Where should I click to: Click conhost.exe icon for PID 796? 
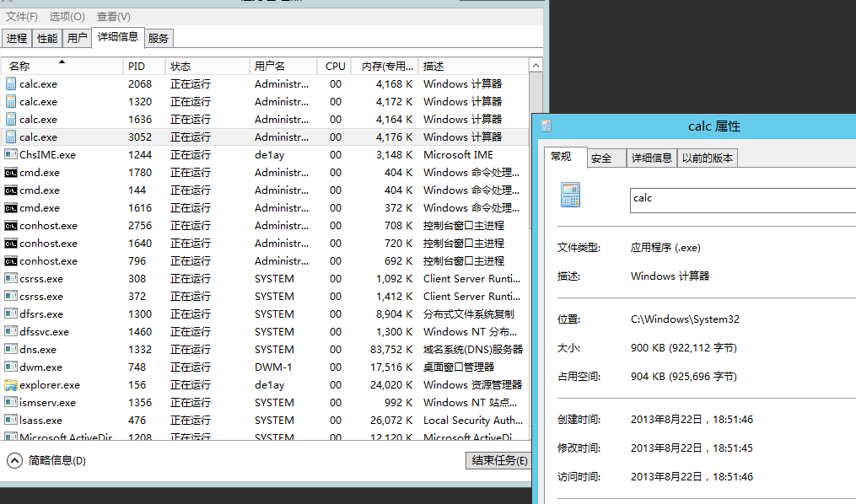tap(10, 261)
